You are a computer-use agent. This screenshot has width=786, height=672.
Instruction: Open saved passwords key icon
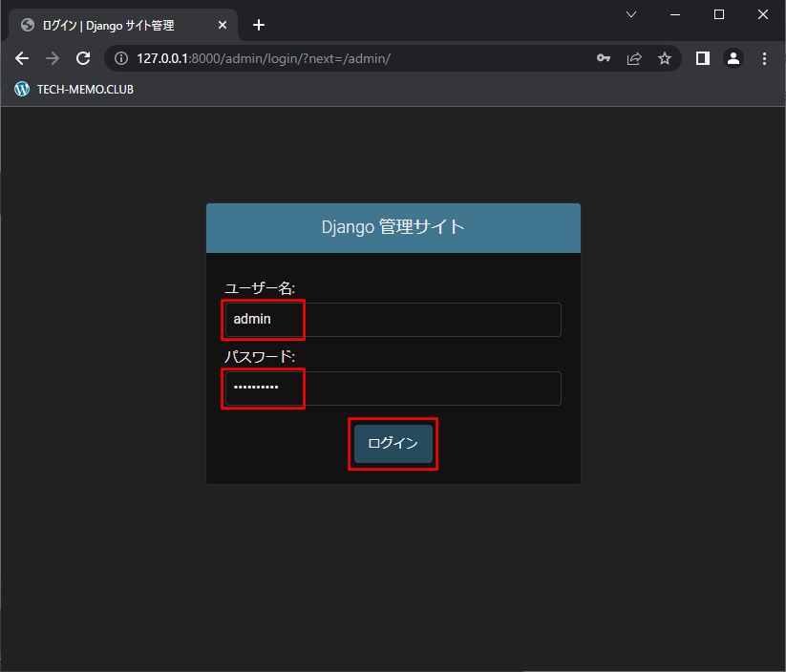tap(604, 58)
